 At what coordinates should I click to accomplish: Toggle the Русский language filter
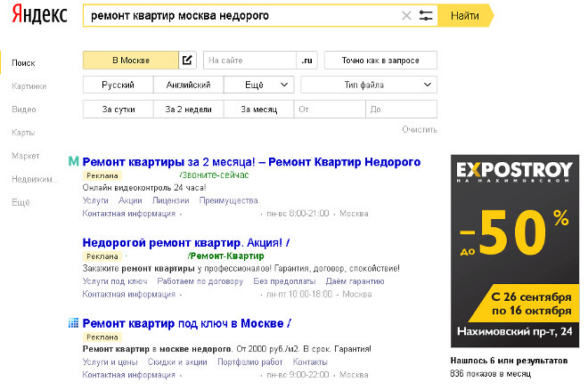[x=118, y=85]
